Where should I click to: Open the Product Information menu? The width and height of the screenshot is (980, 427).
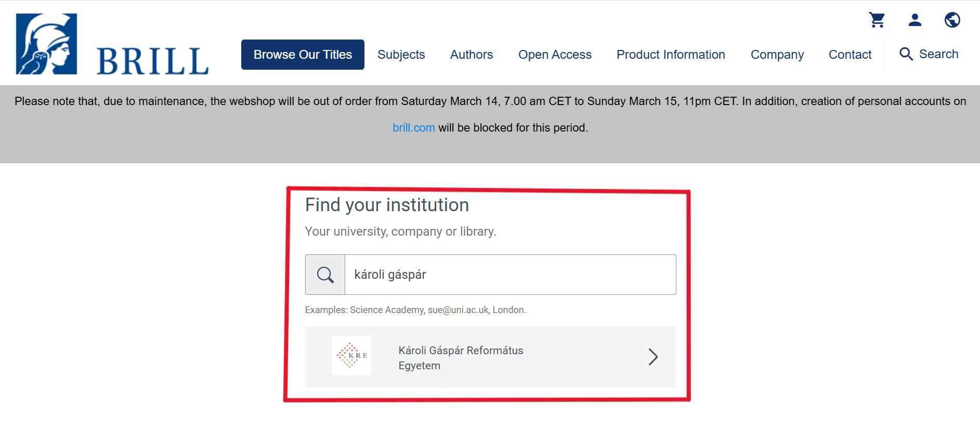(670, 55)
